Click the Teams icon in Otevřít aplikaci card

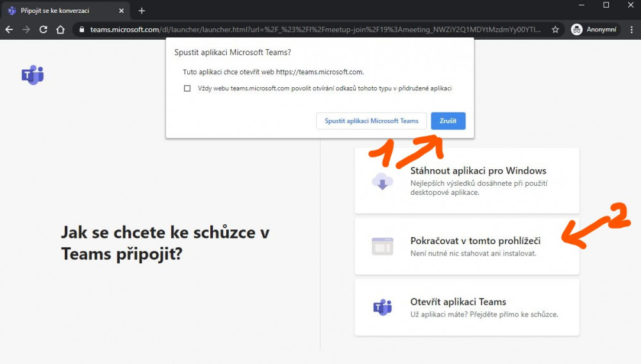click(383, 308)
